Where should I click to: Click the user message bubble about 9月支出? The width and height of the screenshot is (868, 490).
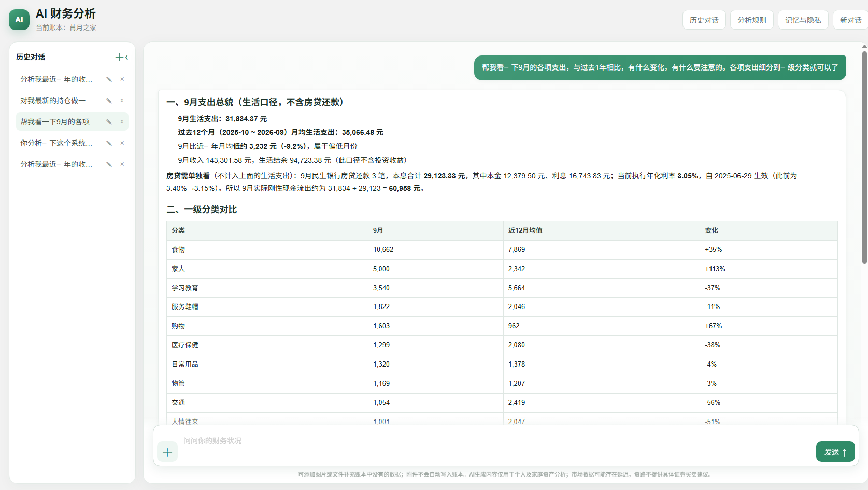pos(660,67)
